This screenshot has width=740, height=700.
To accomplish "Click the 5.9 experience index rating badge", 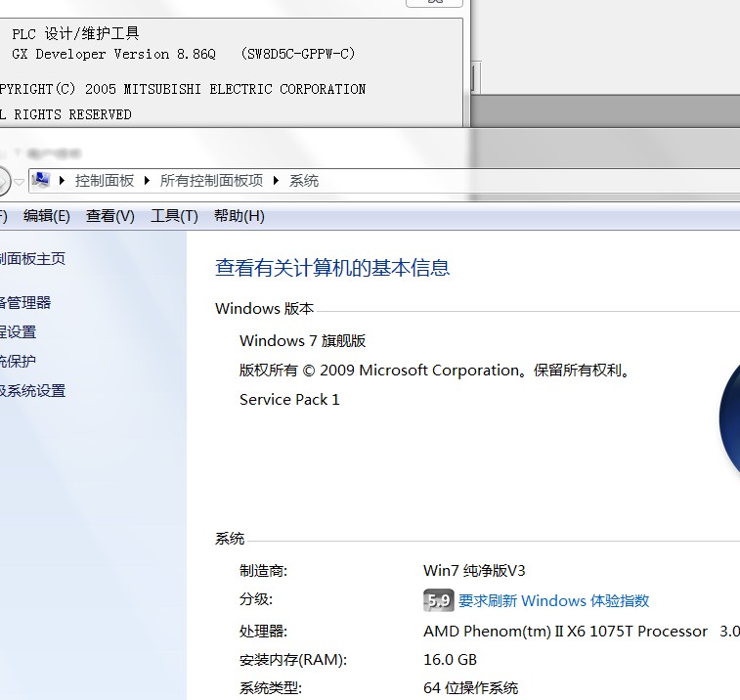I will point(438,600).
